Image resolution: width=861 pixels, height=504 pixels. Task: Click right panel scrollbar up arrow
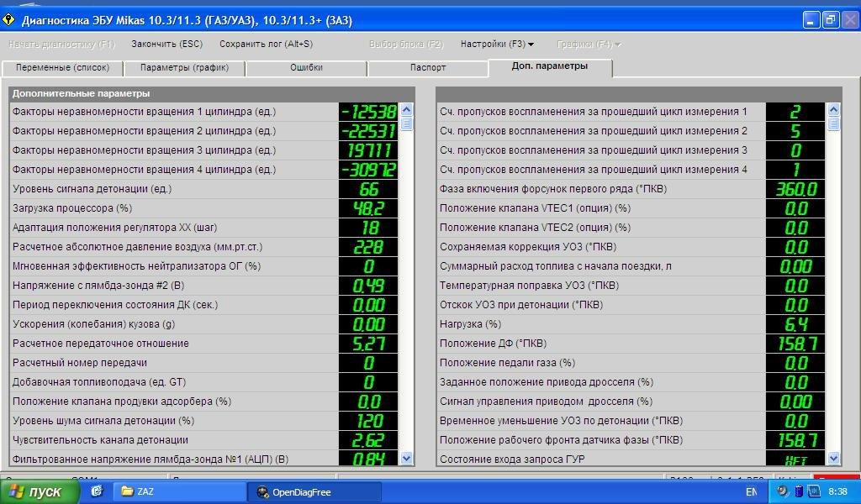[833, 109]
